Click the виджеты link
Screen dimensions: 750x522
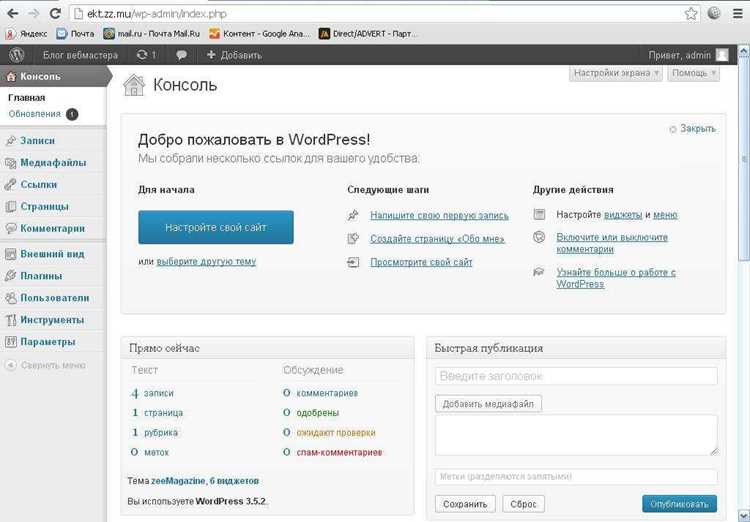tap(623, 215)
